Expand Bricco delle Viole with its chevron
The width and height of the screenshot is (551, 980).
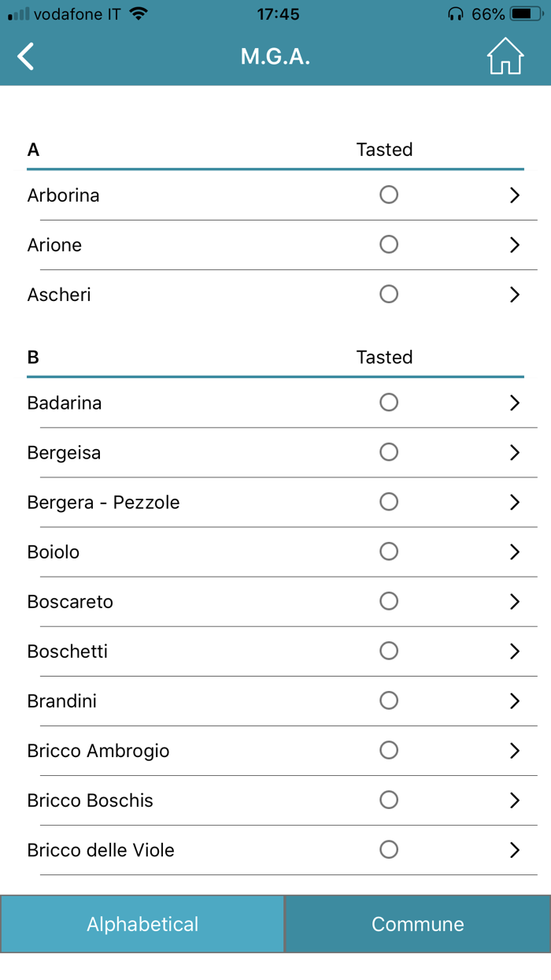(x=515, y=850)
